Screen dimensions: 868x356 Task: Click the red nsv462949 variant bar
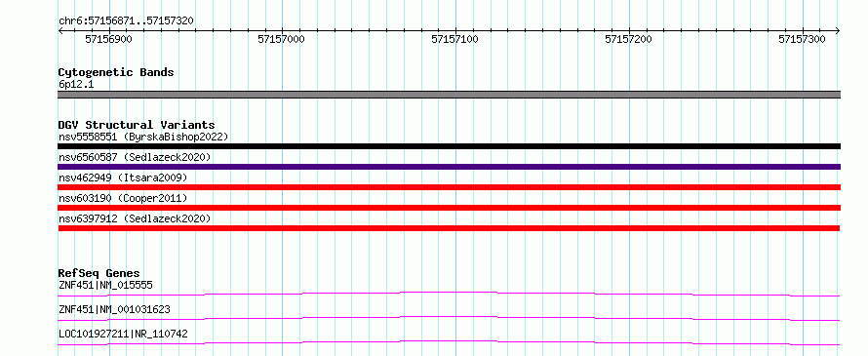coord(450,187)
